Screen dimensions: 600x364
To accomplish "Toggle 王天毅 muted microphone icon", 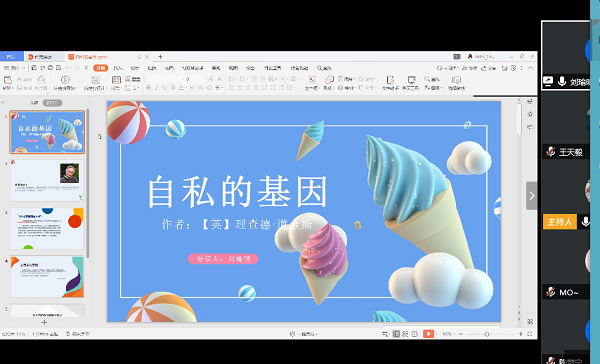I will point(551,152).
